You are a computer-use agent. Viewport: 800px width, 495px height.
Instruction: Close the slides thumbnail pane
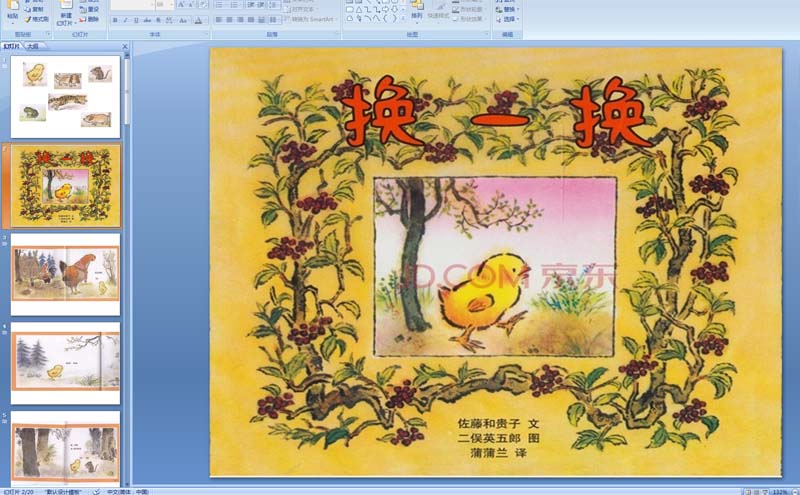tap(125, 46)
